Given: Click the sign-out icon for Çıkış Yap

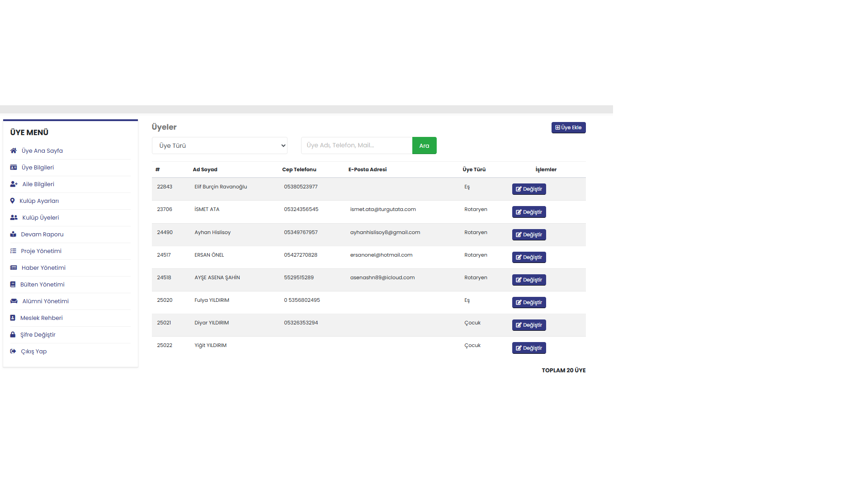Looking at the screenshot, I should 13,351.
